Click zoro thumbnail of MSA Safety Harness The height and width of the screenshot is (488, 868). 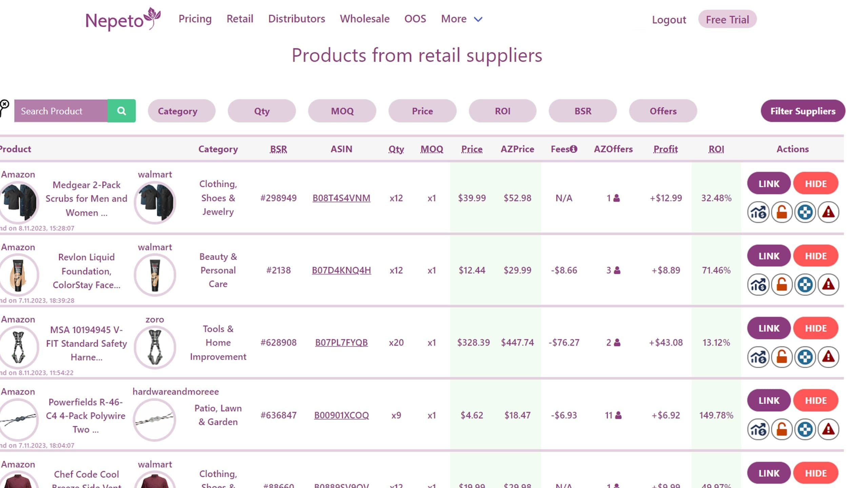[155, 347]
